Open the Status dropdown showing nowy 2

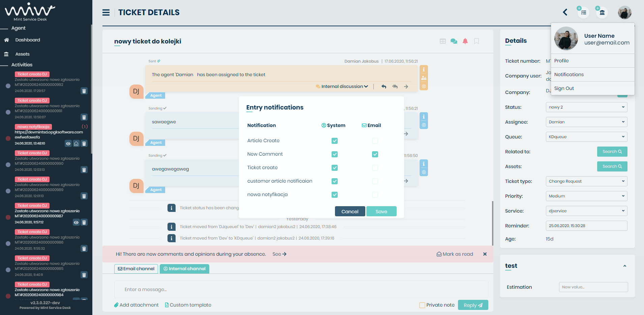(x=586, y=107)
